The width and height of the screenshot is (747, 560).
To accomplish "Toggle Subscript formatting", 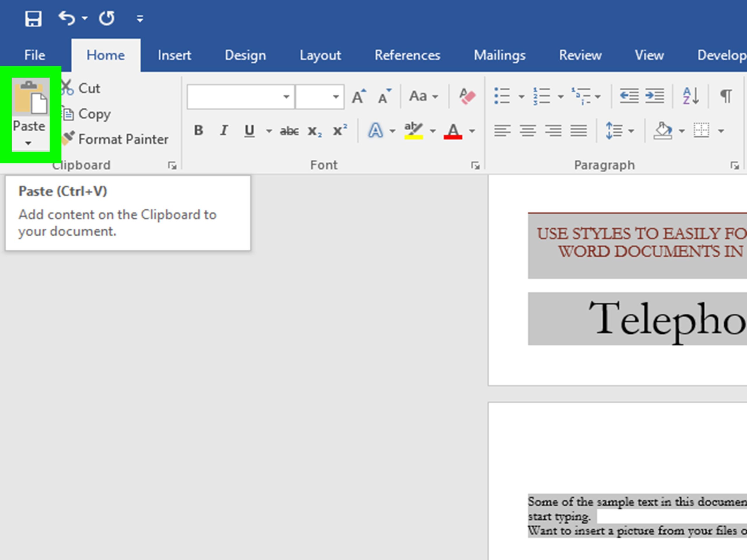I will pyautogui.click(x=315, y=131).
